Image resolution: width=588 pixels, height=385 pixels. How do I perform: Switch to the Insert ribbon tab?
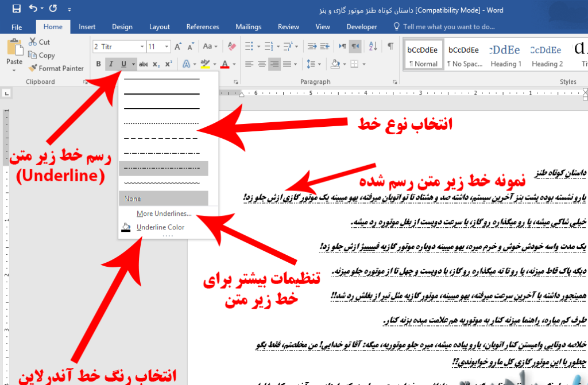coord(87,26)
